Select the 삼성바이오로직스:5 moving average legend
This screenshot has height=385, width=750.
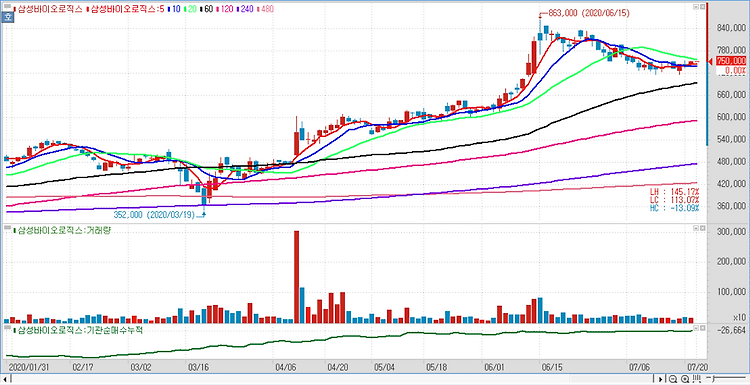coord(125,9)
